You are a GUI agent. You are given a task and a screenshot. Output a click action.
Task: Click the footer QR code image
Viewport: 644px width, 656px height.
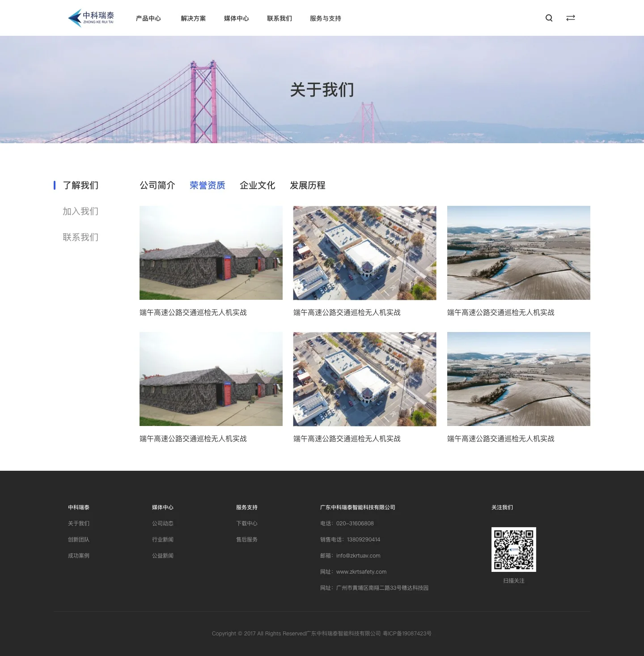[513, 549]
